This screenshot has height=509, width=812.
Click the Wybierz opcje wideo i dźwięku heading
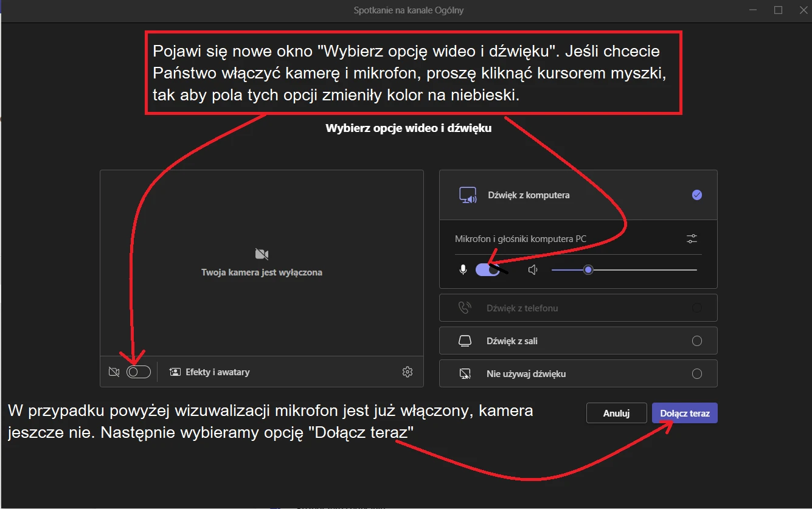point(408,128)
